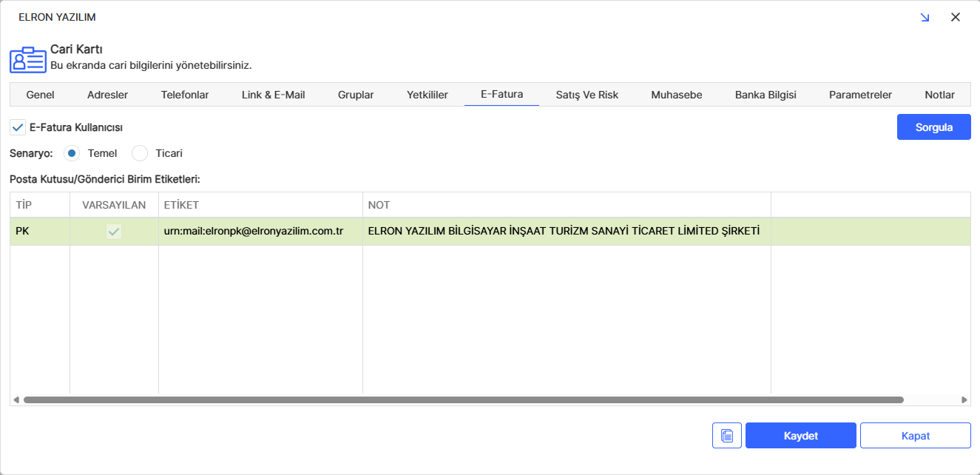Click the Cari Kartı ID card icon

click(27, 59)
